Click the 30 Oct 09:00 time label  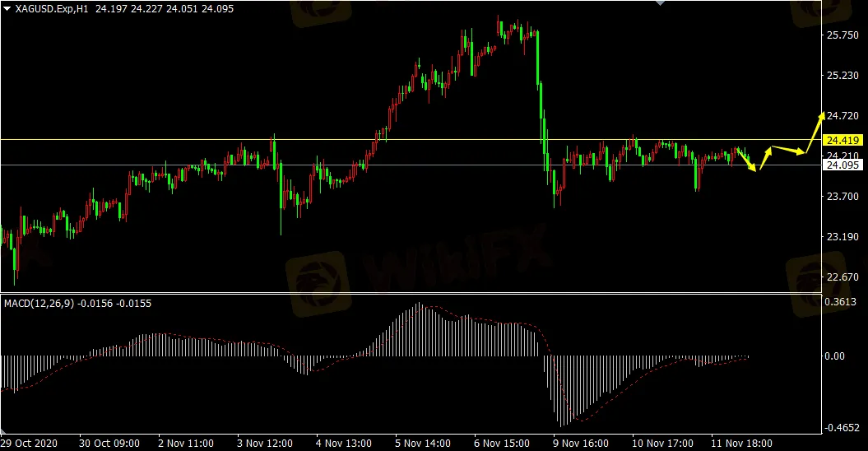[109, 444]
